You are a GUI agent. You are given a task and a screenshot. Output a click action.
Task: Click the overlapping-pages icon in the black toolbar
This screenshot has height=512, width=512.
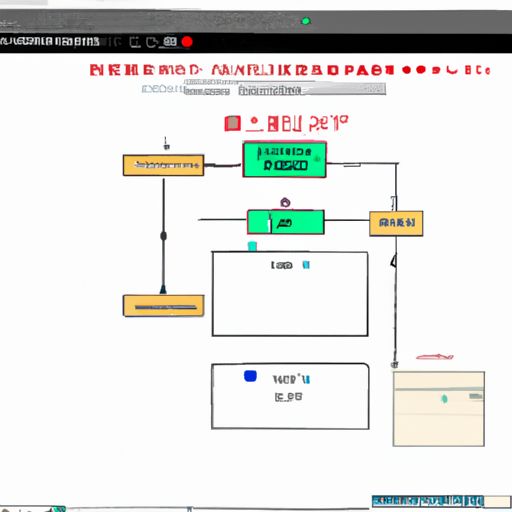(x=151, y=42)
